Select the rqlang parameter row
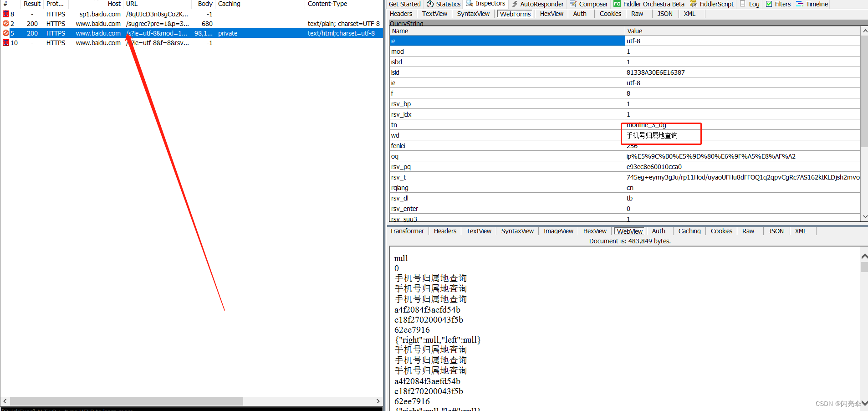Image resolution: width=868 pixels, height=411 pixels. [x=625, y=188]
